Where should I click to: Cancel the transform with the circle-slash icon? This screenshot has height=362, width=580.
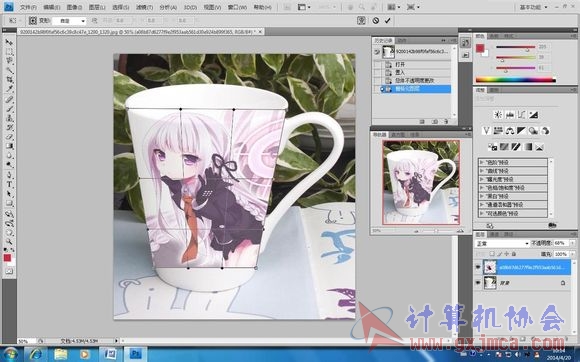[376, 21]
